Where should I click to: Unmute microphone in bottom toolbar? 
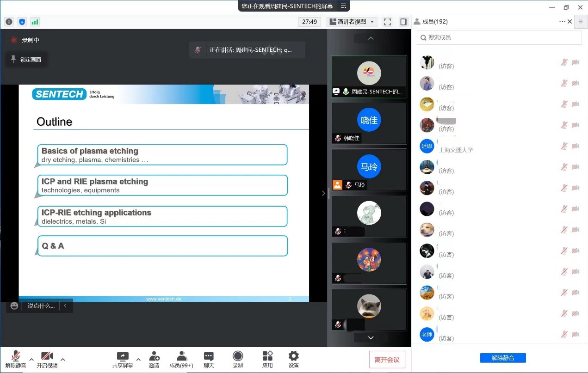tap(16, 359)
